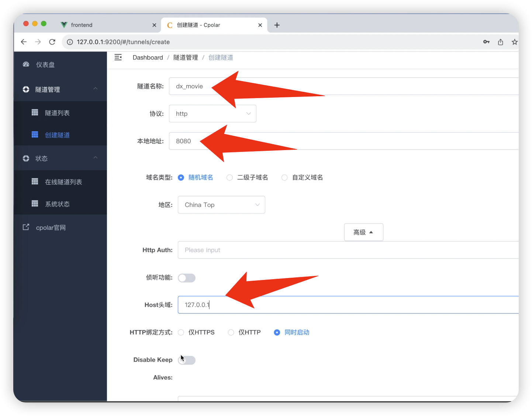Click the grid icon beside 在线隧道列表
This screenshot has width=532, height=416.
tap(35, 181)
